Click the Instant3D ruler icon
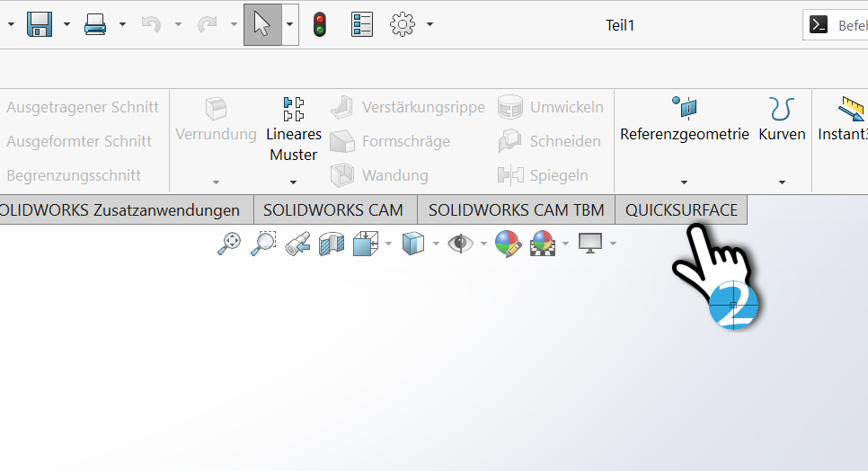This screenshot has height=471, width=868. pos(852,109)
